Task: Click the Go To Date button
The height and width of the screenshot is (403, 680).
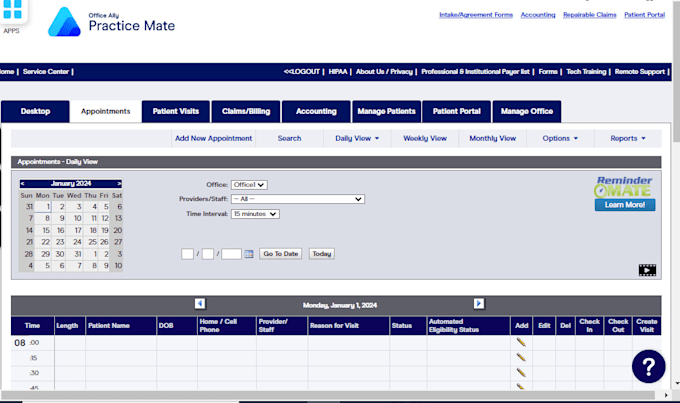Action: click(281, 254)
